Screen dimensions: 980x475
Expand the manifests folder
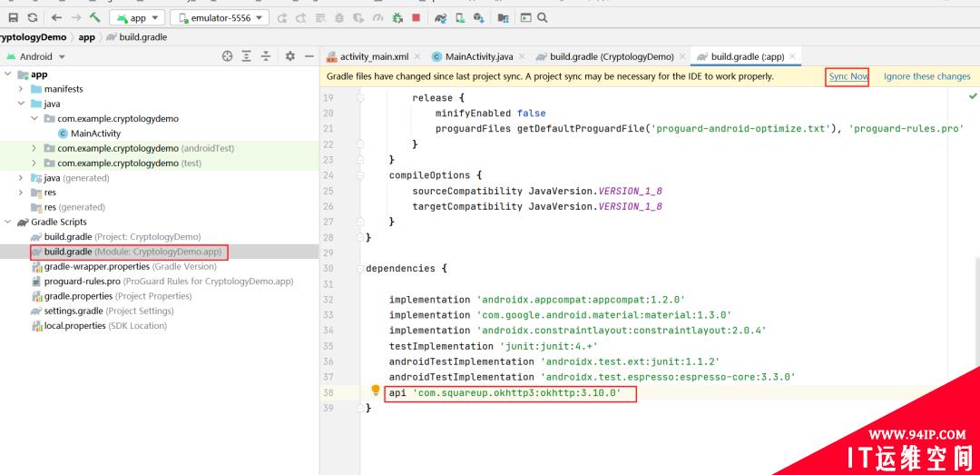[x=21, y=89]
